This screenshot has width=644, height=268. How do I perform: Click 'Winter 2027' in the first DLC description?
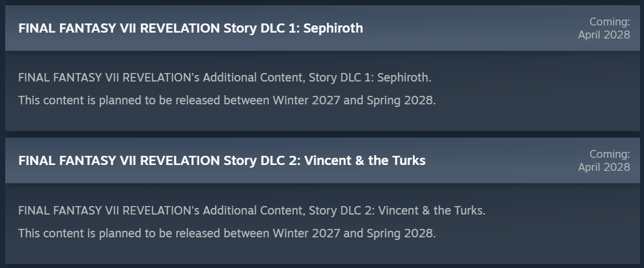307,100
